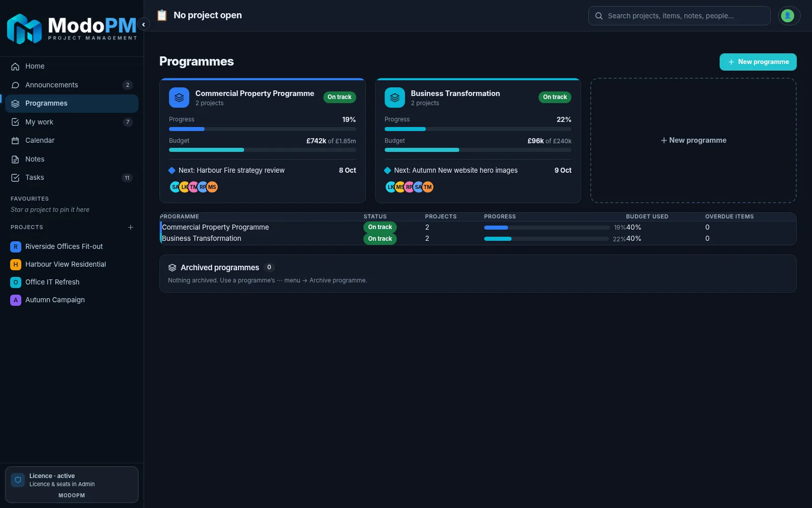
Task: Open the My work section
Action: click(72, 122)
